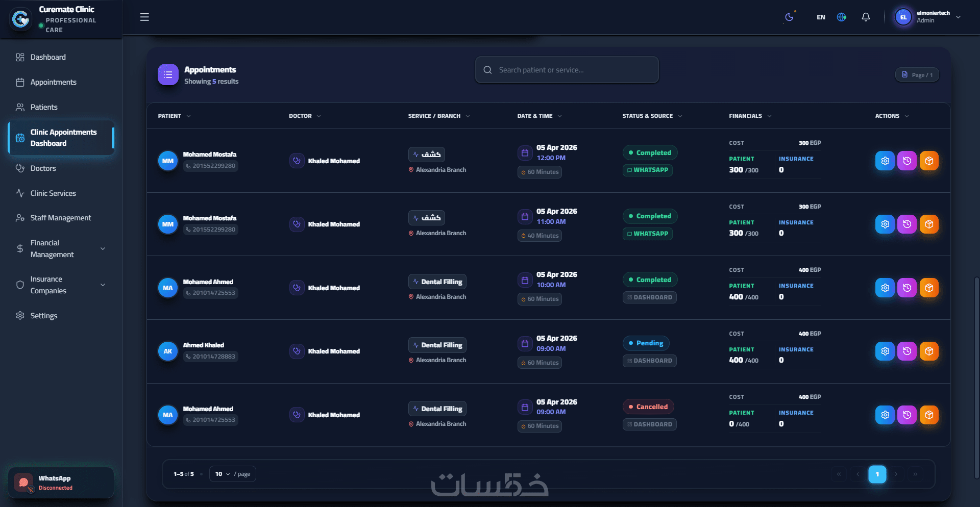This screenshot has width=980, height=507.
Task: Click orange package action for Cancelled appointment
Action: coord(929,415)
